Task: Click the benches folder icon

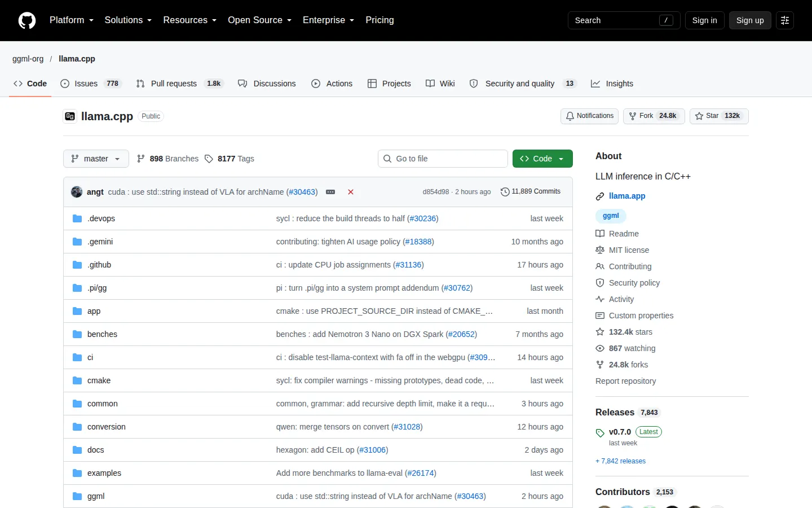Action: [77, 334]
